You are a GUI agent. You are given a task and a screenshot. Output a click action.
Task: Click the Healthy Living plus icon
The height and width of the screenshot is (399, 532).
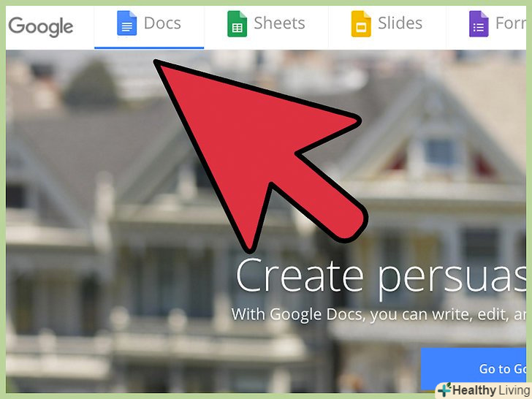[444, 389]
